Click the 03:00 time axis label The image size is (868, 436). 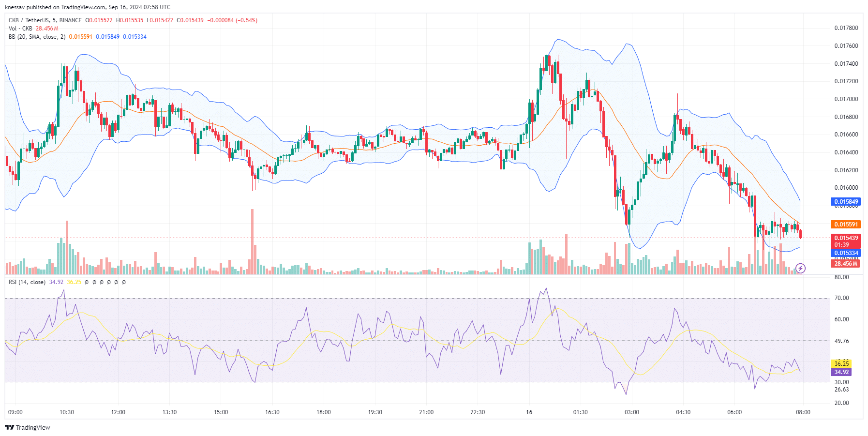[632, 412]
